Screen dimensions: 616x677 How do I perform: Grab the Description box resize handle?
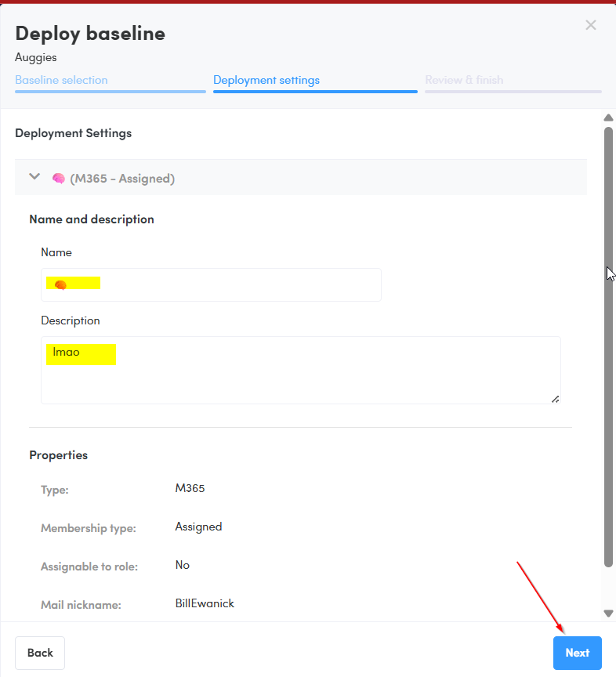click(555, 399)
